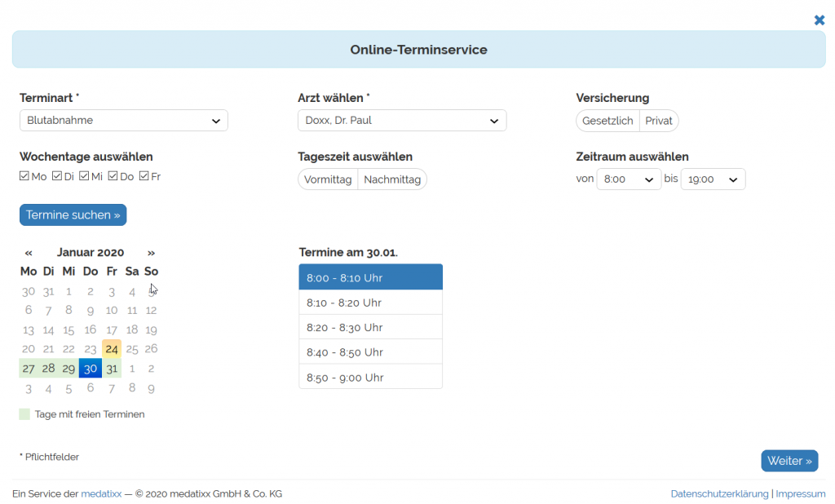Pick January 28 in the calendar
The height and width of the screenshot is (504, 835).
[48, 369]
